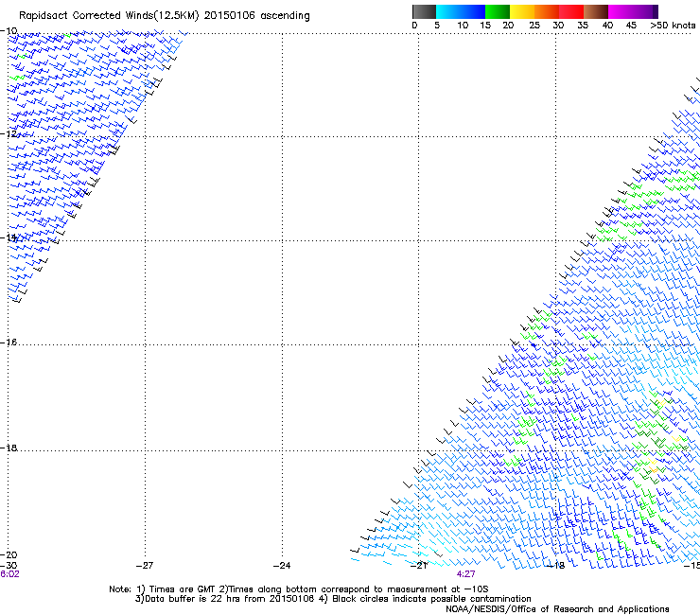700x615 pixels.
Task: Click the purple overpass time '4:27'
Action: tap(465, 574)
